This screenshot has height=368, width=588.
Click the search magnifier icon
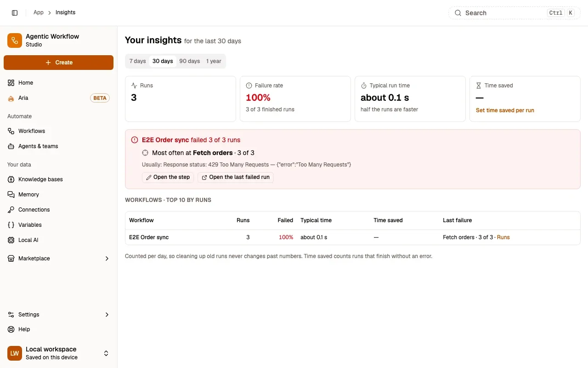[458, 13]
